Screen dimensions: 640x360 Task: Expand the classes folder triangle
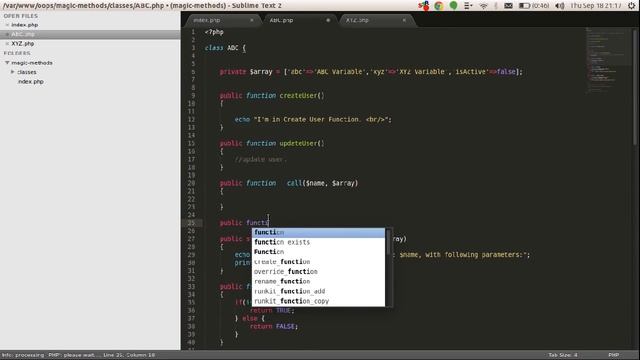tap(13, 72)
